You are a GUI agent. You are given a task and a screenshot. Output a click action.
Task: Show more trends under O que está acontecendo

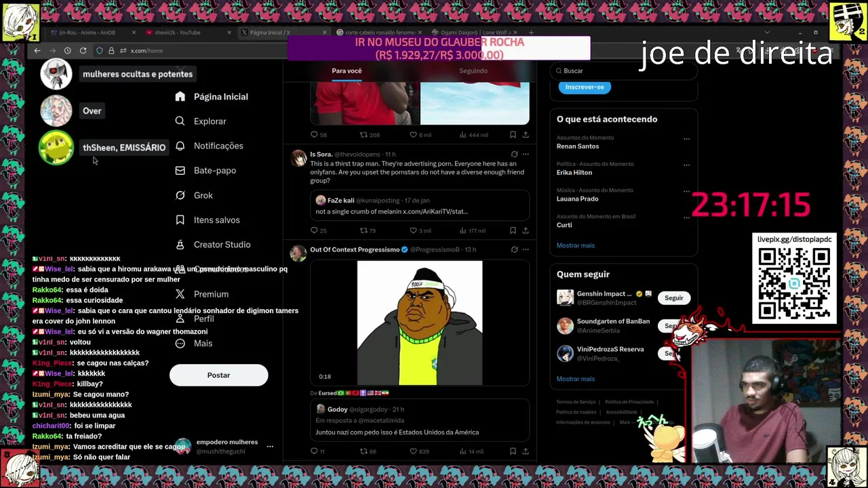576,245
